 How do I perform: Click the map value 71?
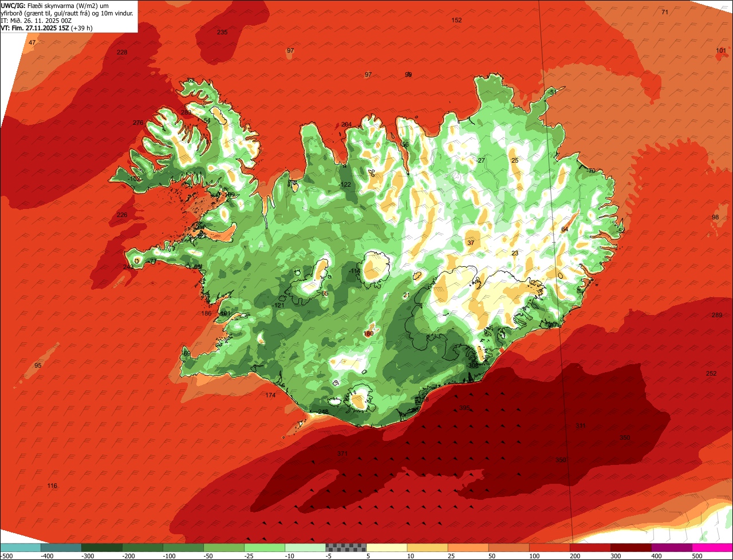tap(665, 12)
